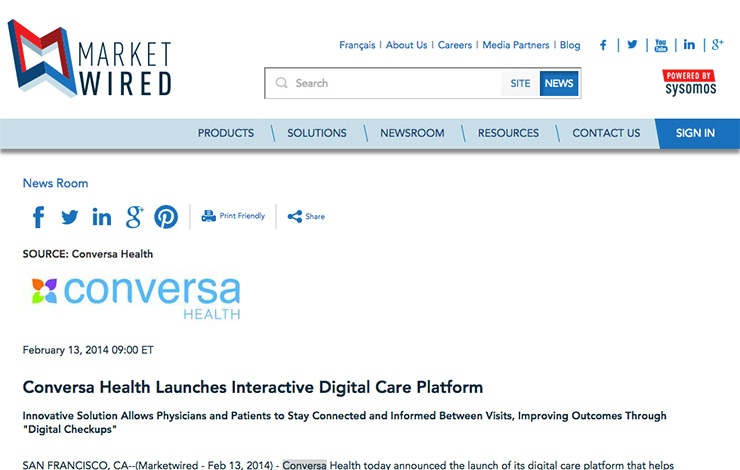Image resolution: width=740 pixels, height=470 pixels.
Task: Click the Powered by Sysomos badge
Action: click(x=690, y=83)
